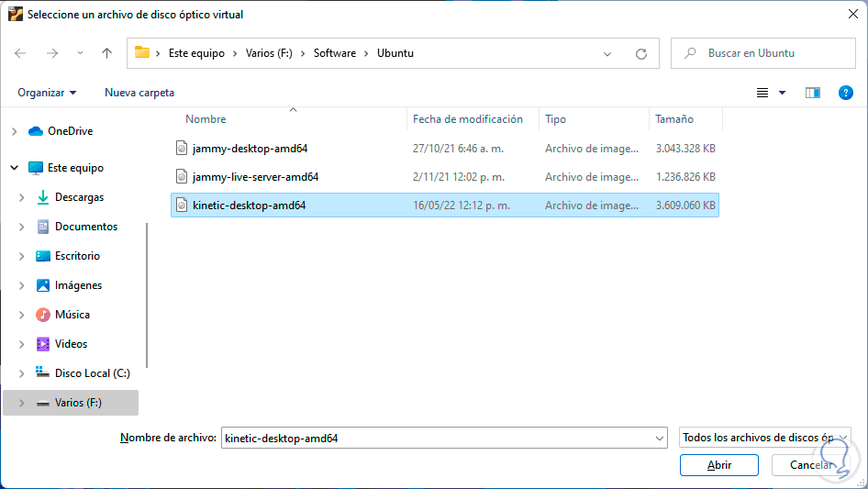Image resolution: width=868 pixels, height=489 pixels.
Task: Close the file selection dialog
Action: coord(853,14)
